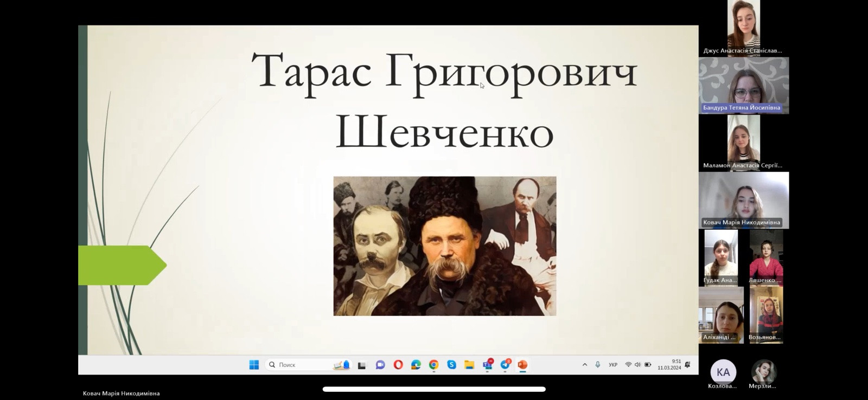Click Мерзли's profile photo avatar
This screenshot has height=400, width=868.
pos(763,372)
